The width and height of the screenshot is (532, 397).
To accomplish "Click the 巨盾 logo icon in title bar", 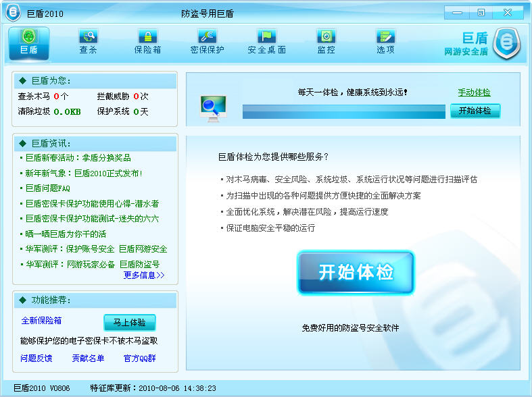I will click(x=14, y=13).
